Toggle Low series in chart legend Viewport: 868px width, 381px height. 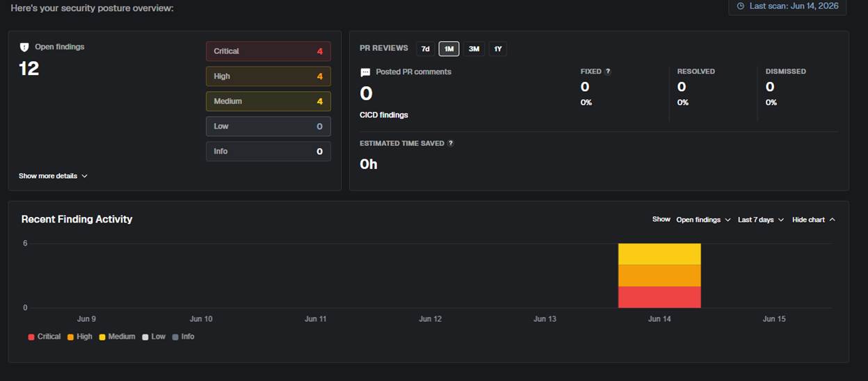pyautogui.click(x=154, y=337)
